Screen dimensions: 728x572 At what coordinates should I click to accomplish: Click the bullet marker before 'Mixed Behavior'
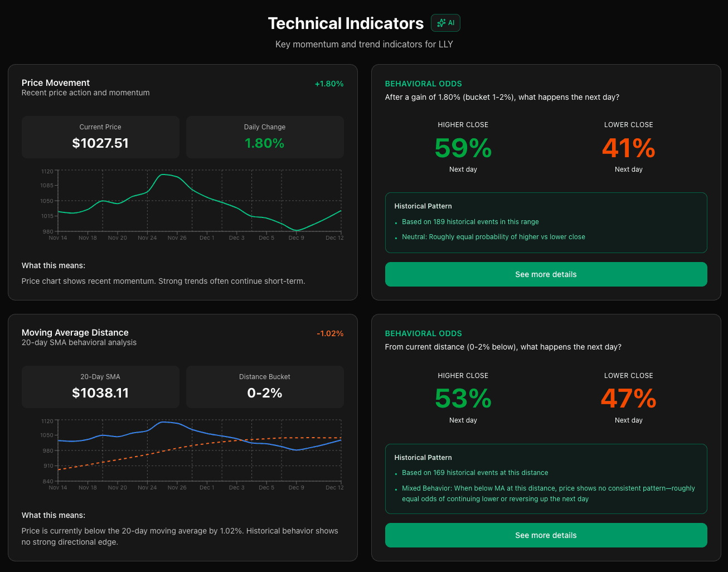[x=396, y=488]
